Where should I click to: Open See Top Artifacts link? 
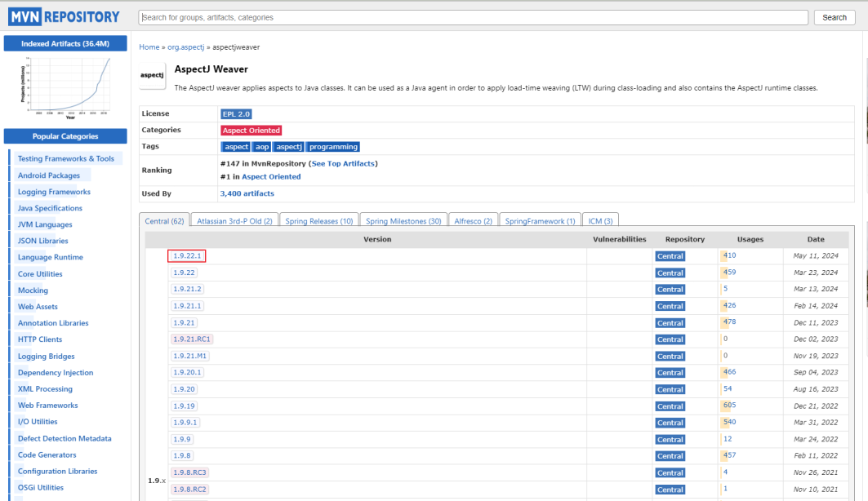pyautogui.click(x=343, y=164)
